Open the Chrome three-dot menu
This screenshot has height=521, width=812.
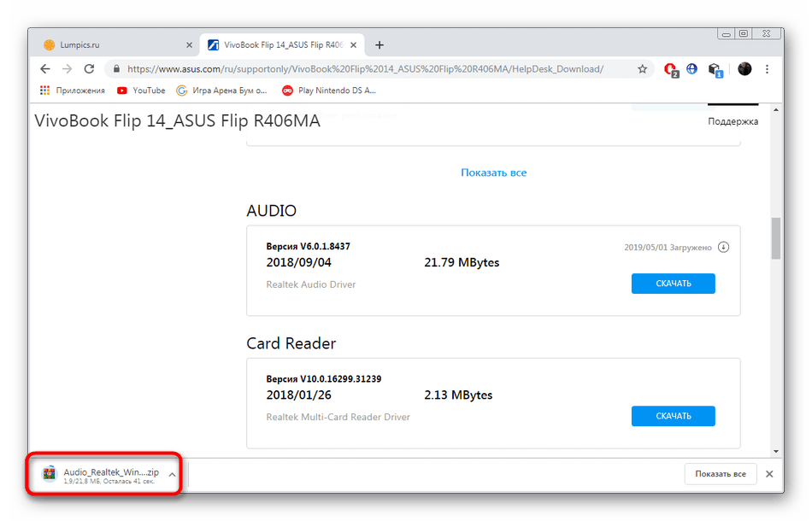767,69
